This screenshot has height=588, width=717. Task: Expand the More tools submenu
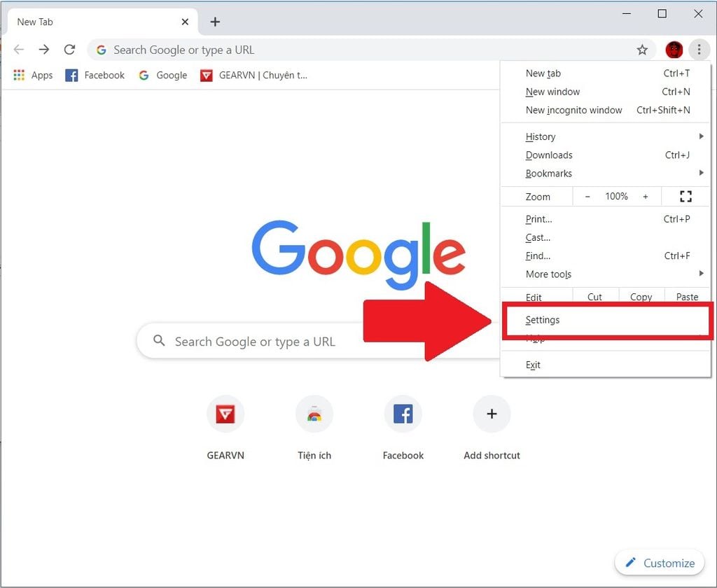606,274
